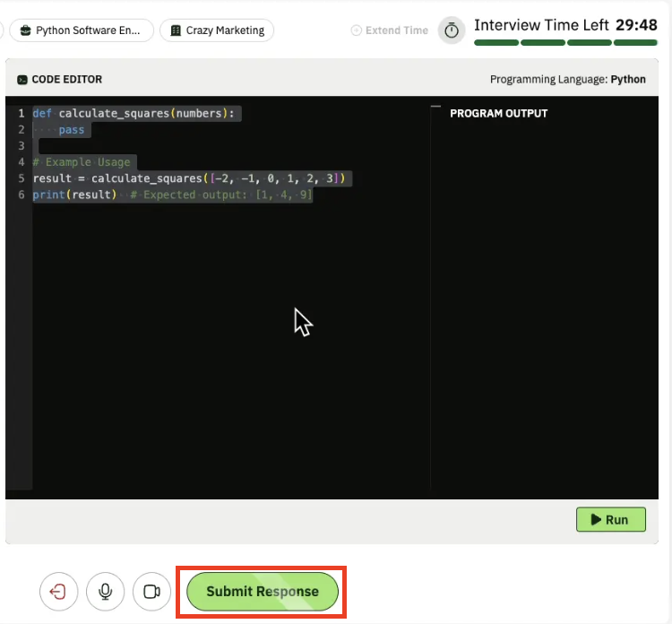Viewport: 672px width, 624px height.
Task: Click the Code Editor terminal icon
Action: pyautogui.click(x=22, y=80)
